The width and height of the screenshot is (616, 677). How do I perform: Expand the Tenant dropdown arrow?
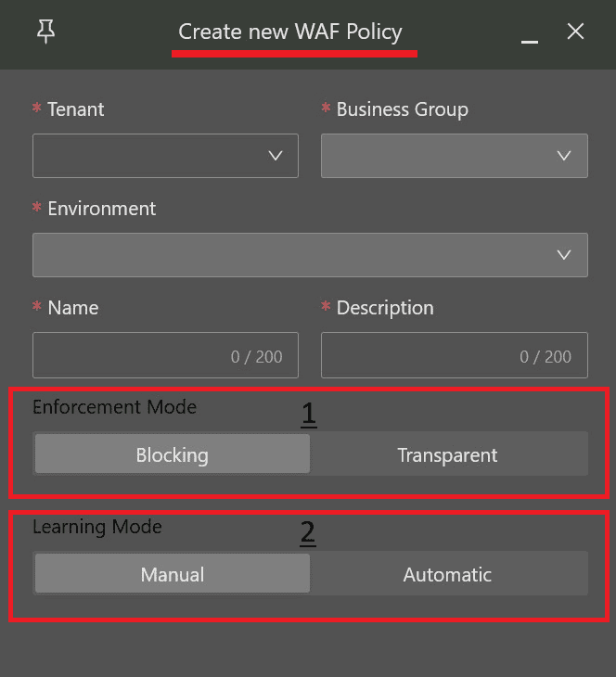tap(276, 156)
